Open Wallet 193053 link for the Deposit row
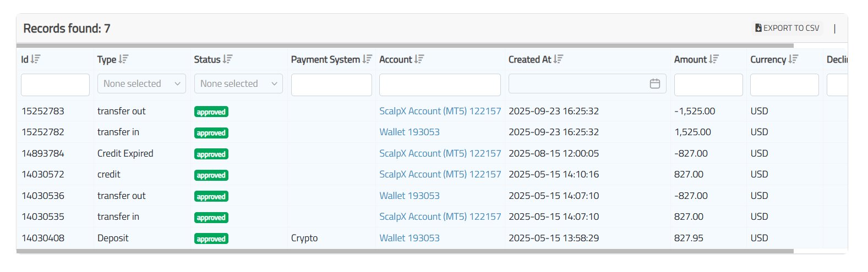 409,238
